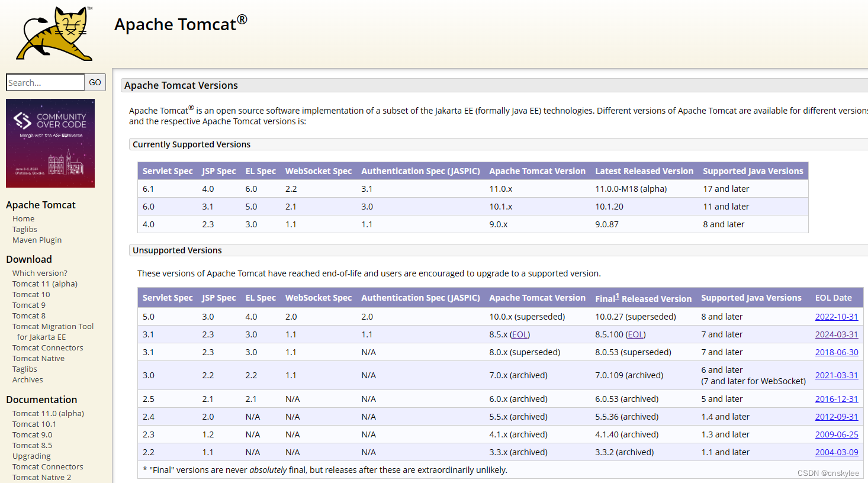
Task: Click the EOL link for Tomcat 8.5.x
Action: pos(519,334)
